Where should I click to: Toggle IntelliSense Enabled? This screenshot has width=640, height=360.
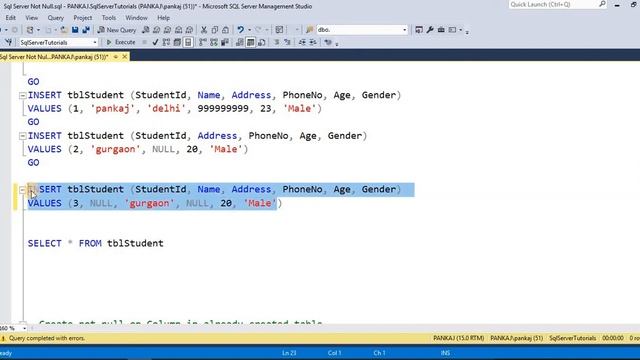pos(188,42)
